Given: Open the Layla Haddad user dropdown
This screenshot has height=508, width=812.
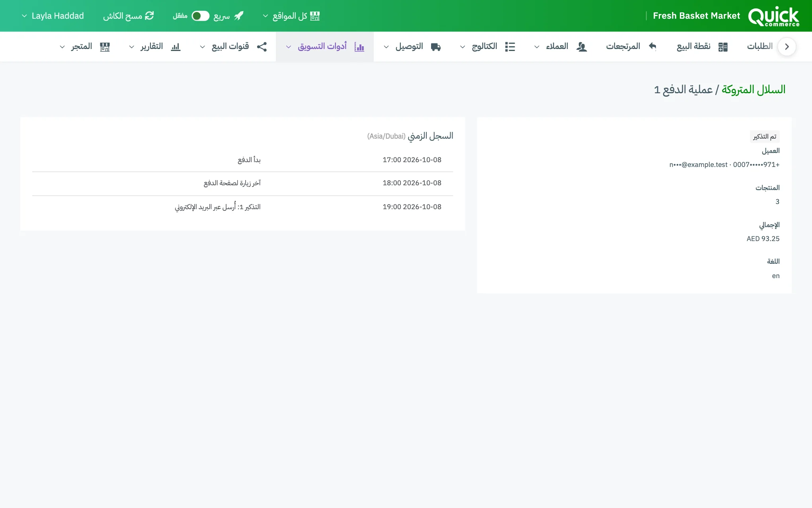Looking at the screenshot, I should click(53, 16).
